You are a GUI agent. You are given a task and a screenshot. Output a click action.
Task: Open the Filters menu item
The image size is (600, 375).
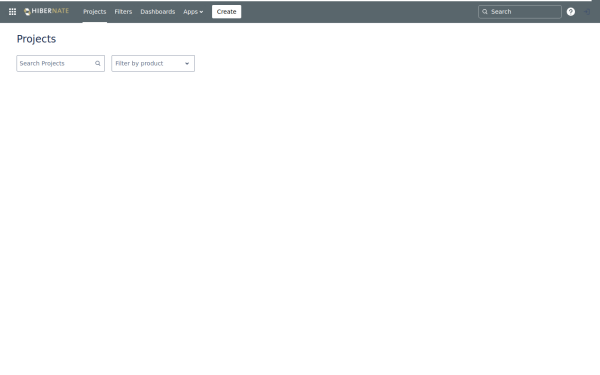(x=123, y=12)
